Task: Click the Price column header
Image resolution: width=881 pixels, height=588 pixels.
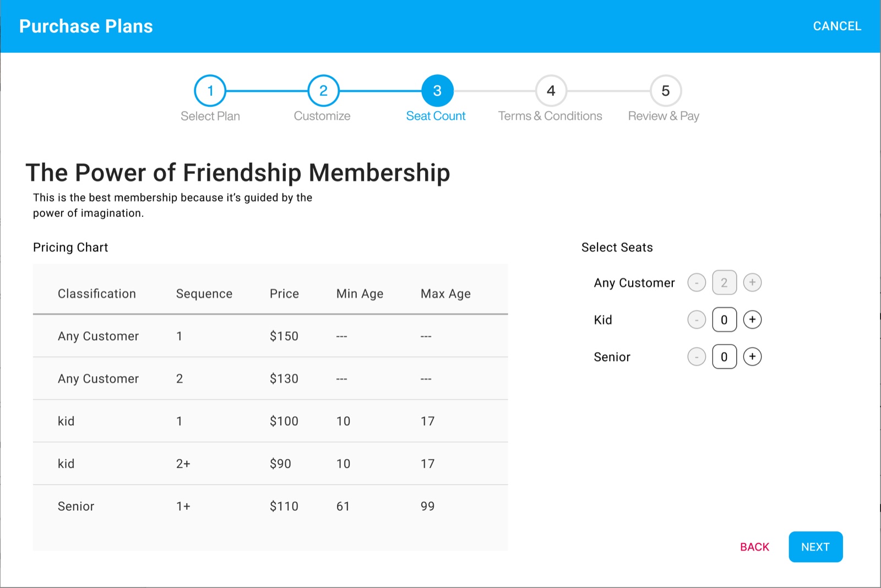Action: 284,293
